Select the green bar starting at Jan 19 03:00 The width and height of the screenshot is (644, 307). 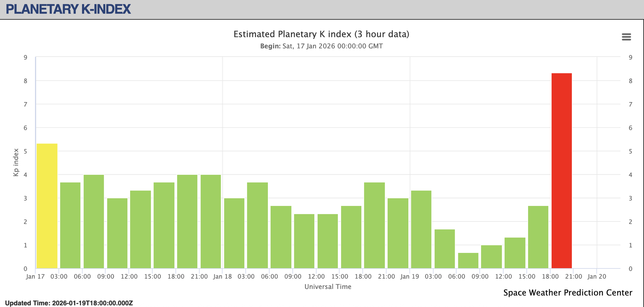(445, 249)
